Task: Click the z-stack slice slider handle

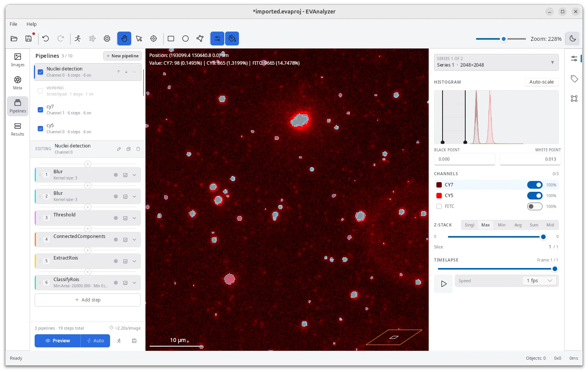Action: pyautogui.click(x=543, y=237)
